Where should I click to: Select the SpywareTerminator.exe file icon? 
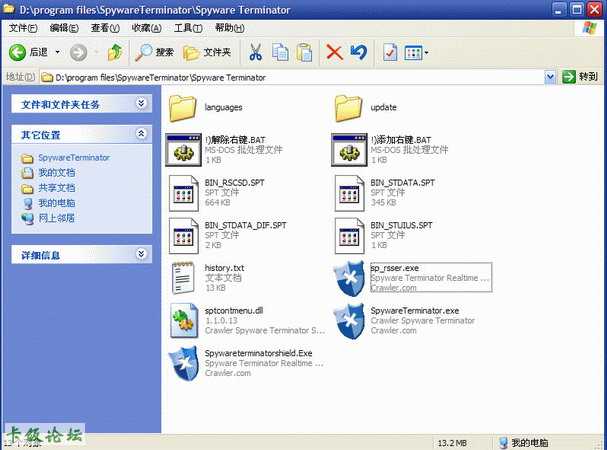[350, 321]
